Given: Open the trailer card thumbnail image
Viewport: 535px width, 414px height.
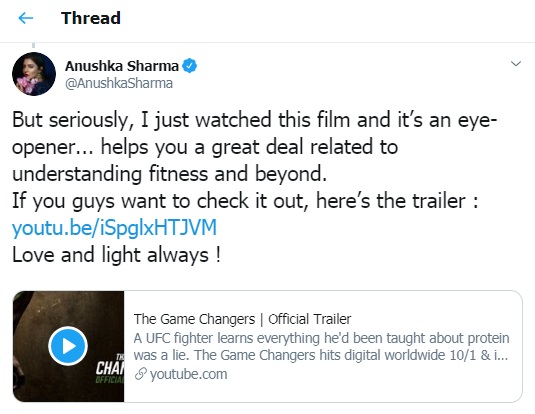Looking at the screenshot, I should [x=69, y=346].
